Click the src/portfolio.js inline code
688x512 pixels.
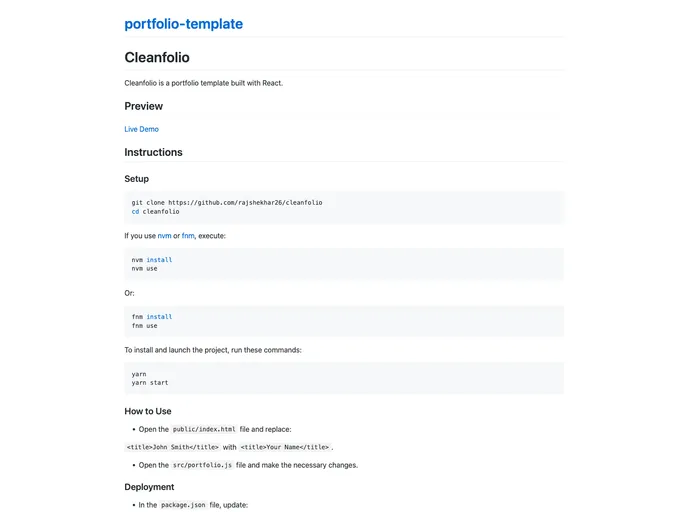pyautogui.click(x=201, y=465)
